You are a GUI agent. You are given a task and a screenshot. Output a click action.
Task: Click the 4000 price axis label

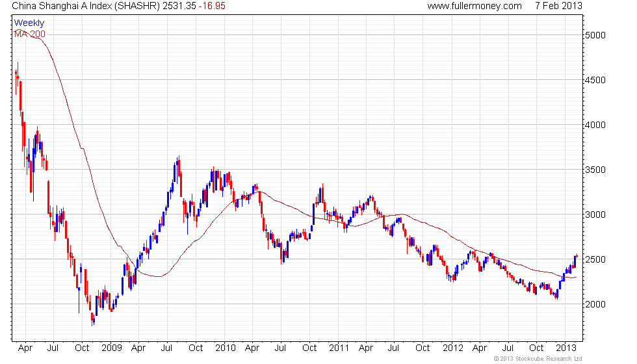coord(595,125)
